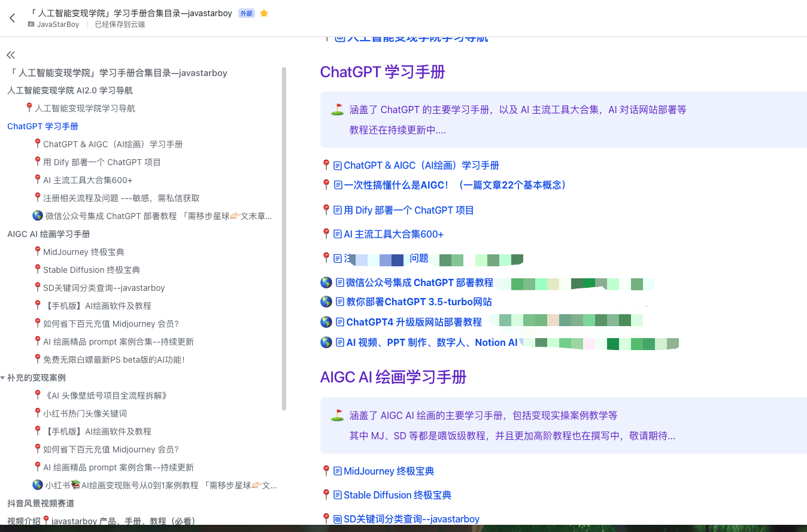Click doc icon before Stable Diffusion 终极宝典 link
The image size is (807, 532).
click(x=338, y=495)
